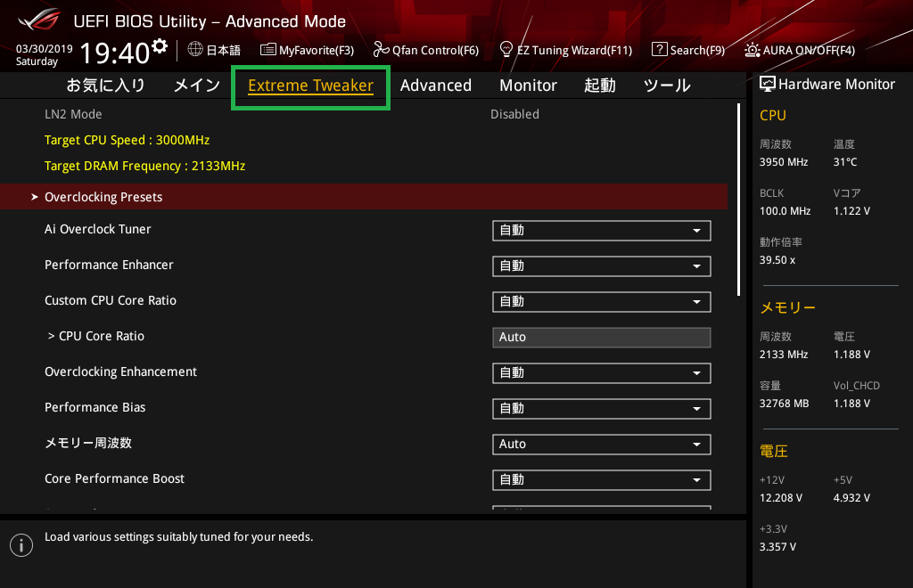Click the Search(F9) label
The image size is (913, 588).
click(x=697, y=50)
